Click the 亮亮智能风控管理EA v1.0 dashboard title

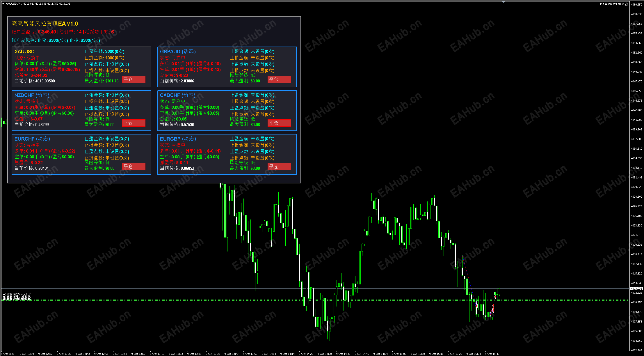(45, 24)
